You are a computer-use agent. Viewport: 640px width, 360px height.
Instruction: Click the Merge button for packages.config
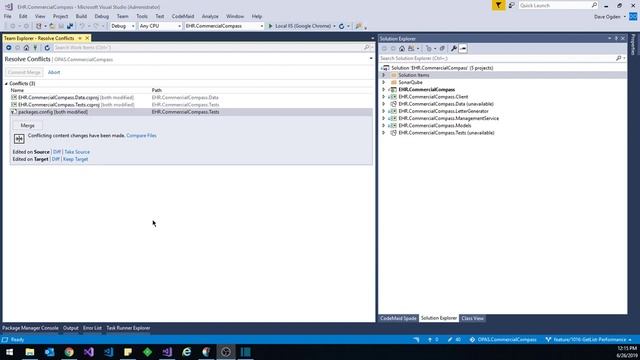pos(27,126)
